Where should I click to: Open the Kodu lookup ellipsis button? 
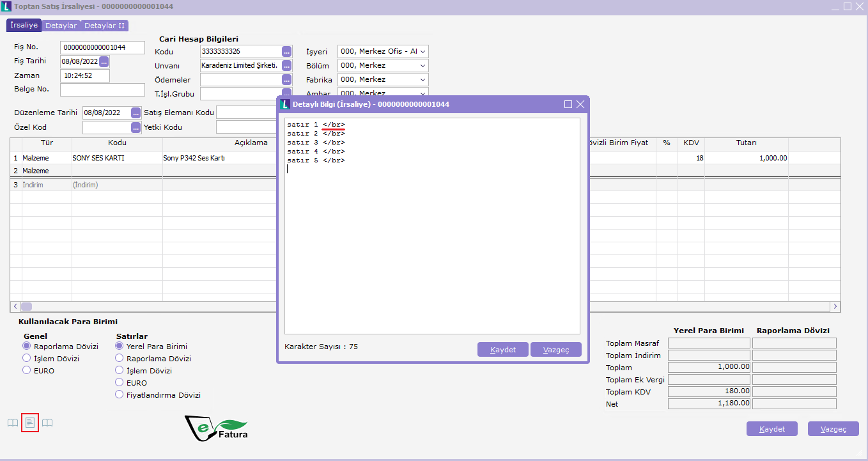(286, 52)
